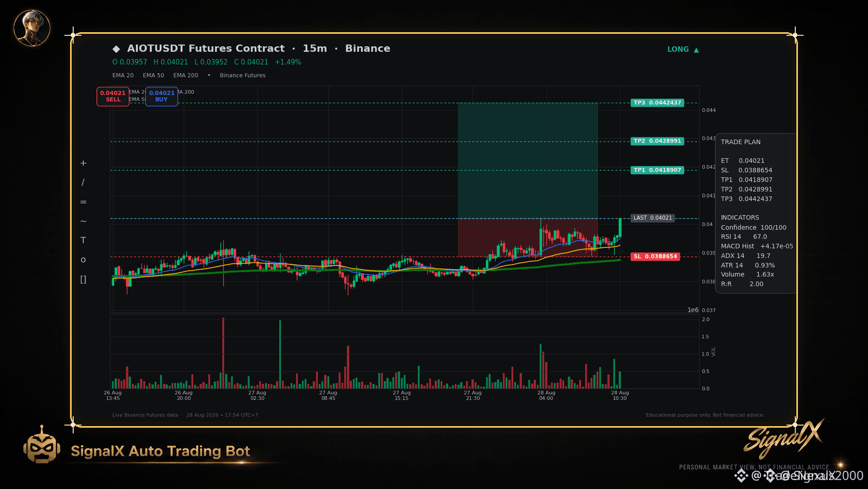
Task: Click the 28 Aug 10:30 time axis label
Action: pyautogui.click(x=620, y=395)
